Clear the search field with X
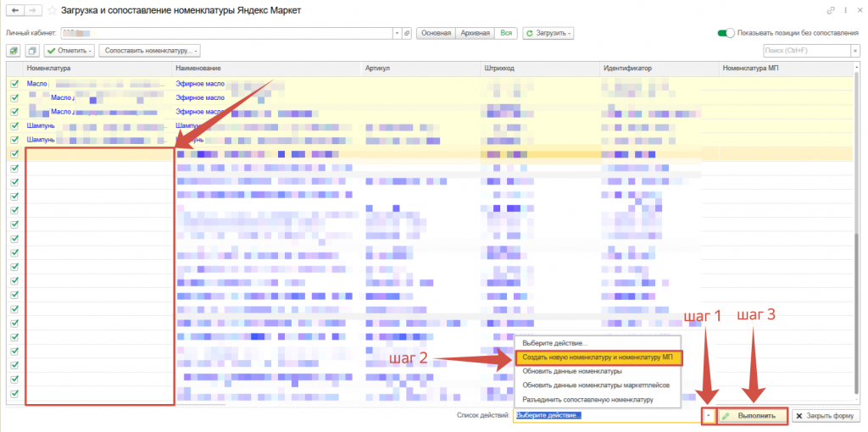 tap(854, 51)
